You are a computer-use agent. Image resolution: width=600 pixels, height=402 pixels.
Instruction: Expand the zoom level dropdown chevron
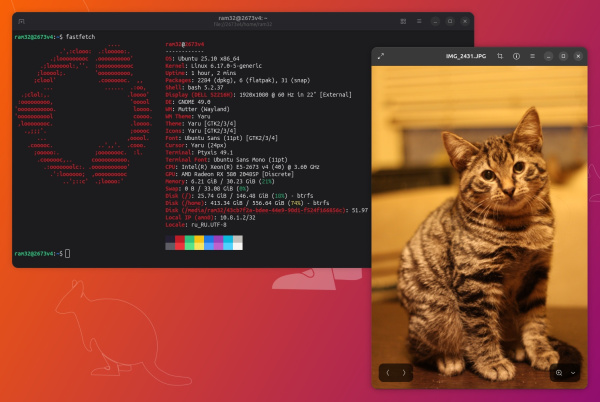point(573,372)
